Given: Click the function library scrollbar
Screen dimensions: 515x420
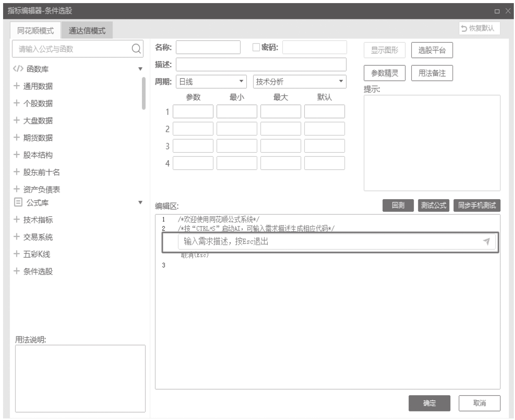Looking at the screenshot, I should point(144,94).
